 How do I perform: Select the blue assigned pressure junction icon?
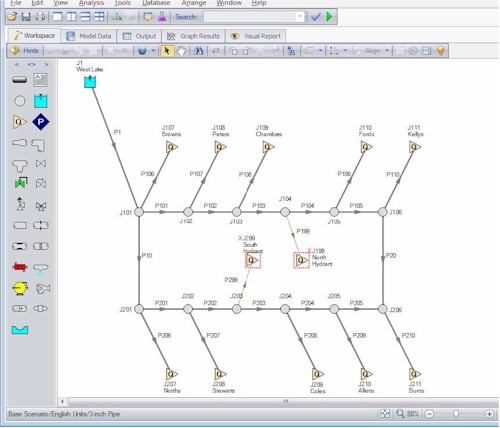(41, 122)
